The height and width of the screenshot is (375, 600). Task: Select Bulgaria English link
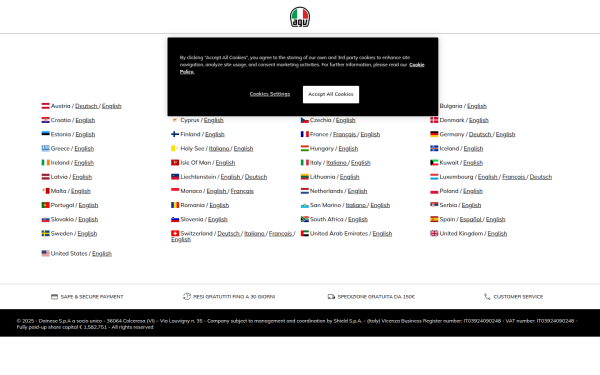click(477, 106)
